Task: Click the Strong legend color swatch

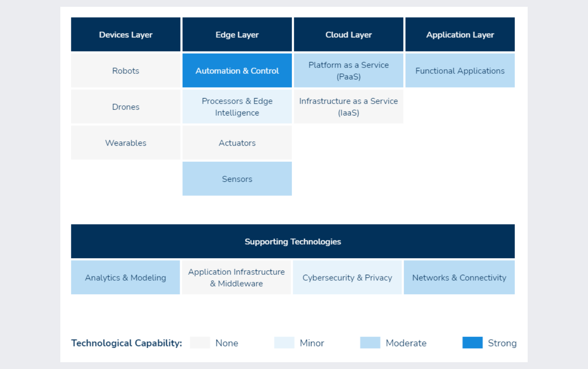Action: (x=472, y=343)
